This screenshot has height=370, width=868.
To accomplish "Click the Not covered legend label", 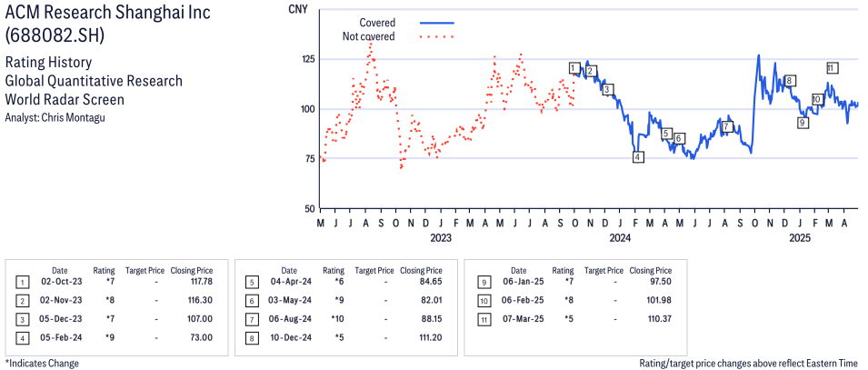I will click(369, 36).
